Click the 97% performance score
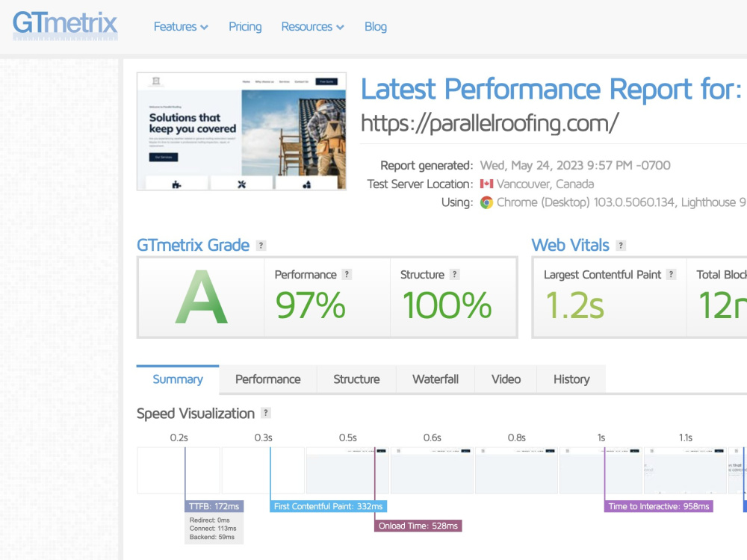747x560 pixels. 310,305
